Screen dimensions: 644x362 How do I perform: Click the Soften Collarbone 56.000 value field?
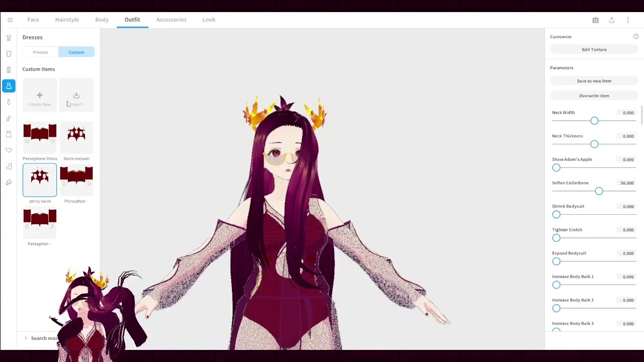pos(626,183)
